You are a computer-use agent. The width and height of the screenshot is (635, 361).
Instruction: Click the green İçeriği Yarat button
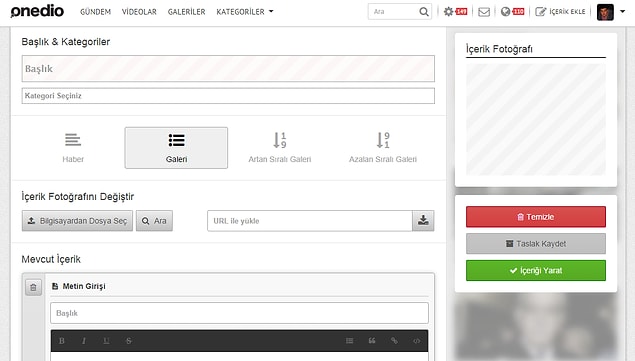point(536,271)
